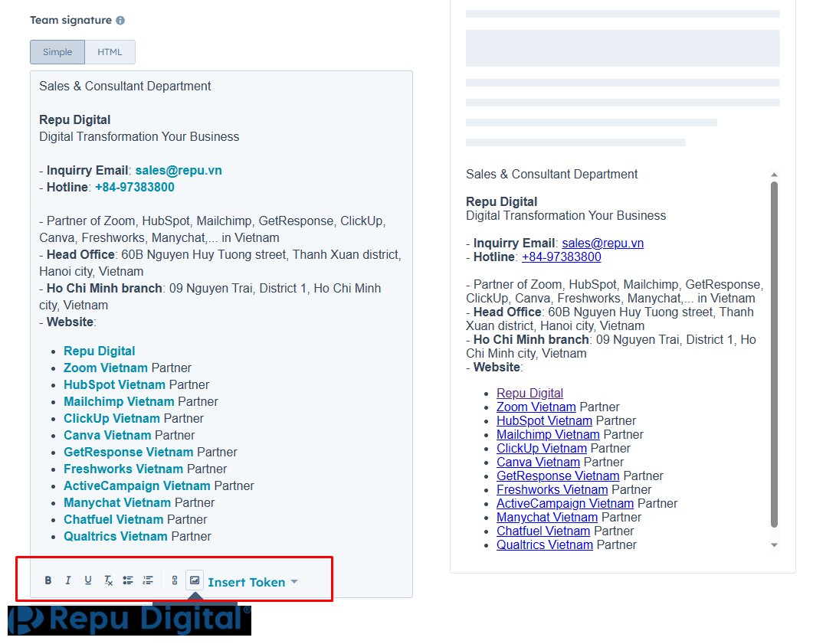This screenshot has height=644, width=813.
Task: Click the insert link icon
Action: coord(175,580)
